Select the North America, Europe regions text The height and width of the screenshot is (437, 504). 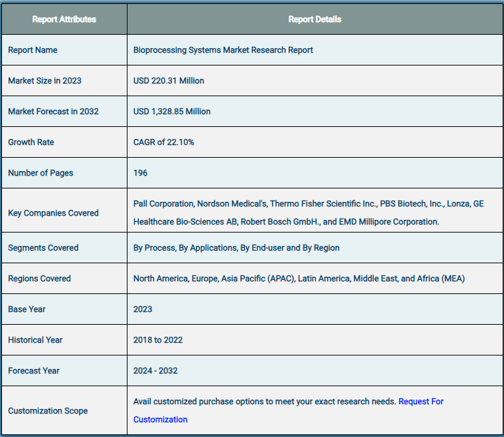pyautogui.click(x=299, y=279)
